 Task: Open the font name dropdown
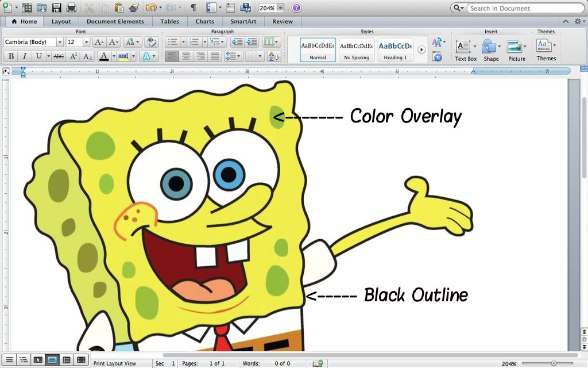[60, 42]
